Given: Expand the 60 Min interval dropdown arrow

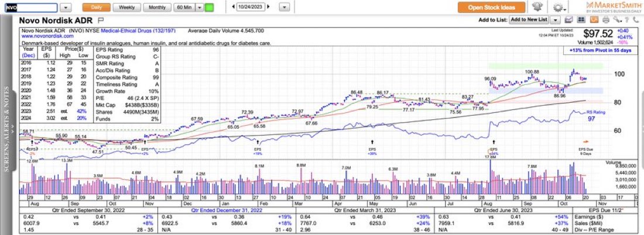Looking at the screenshot, I should 199,8.
